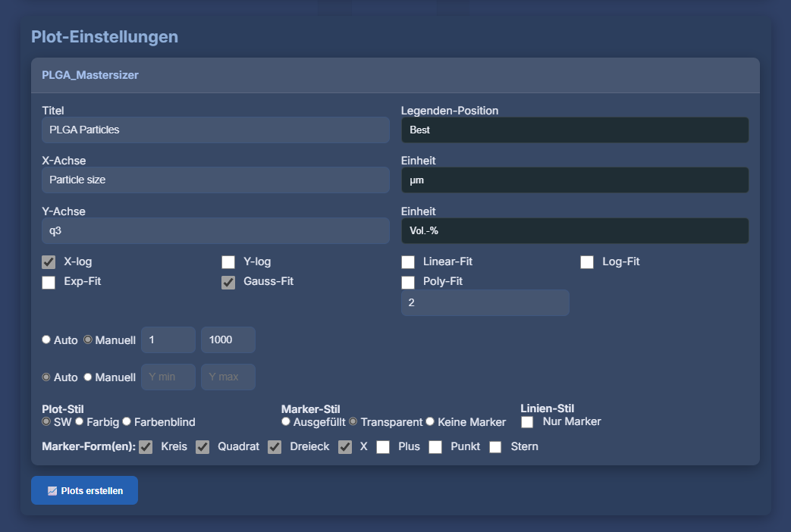Uncheck the Dreieck marker shape

click(x=275, y=447)
